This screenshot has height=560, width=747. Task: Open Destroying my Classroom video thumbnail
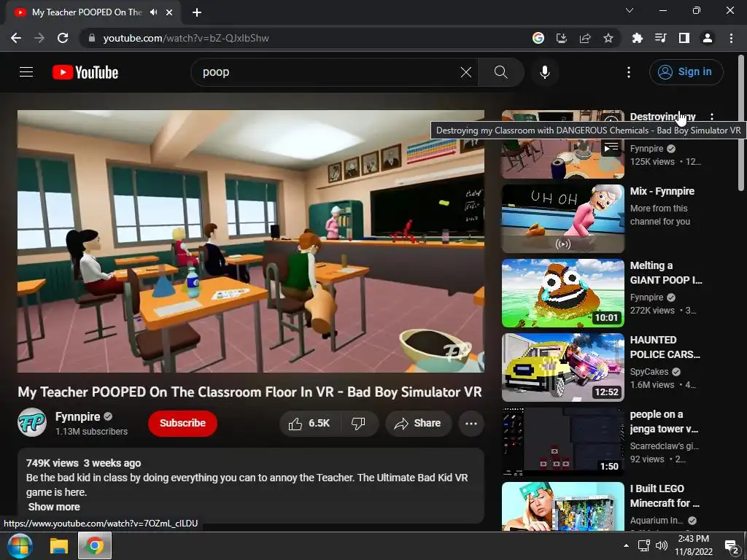[x=562, y=144]
